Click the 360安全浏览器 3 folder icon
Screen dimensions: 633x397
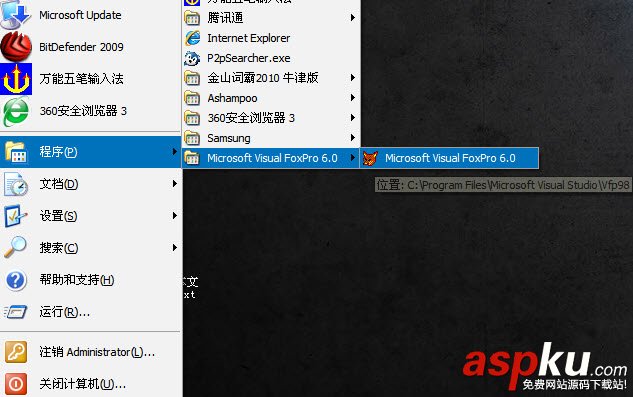(x=192, y=118)
